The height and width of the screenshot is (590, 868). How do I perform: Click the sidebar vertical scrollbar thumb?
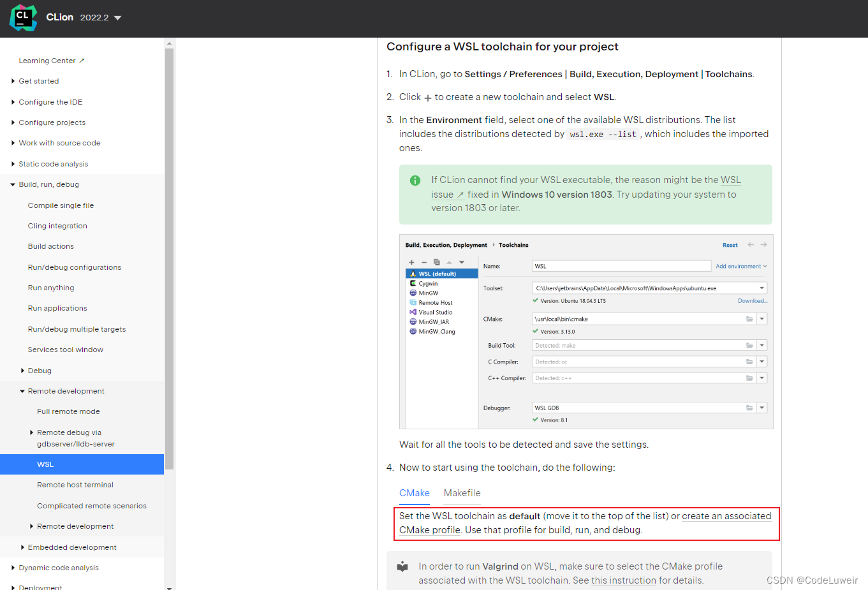tap(169, 258)
